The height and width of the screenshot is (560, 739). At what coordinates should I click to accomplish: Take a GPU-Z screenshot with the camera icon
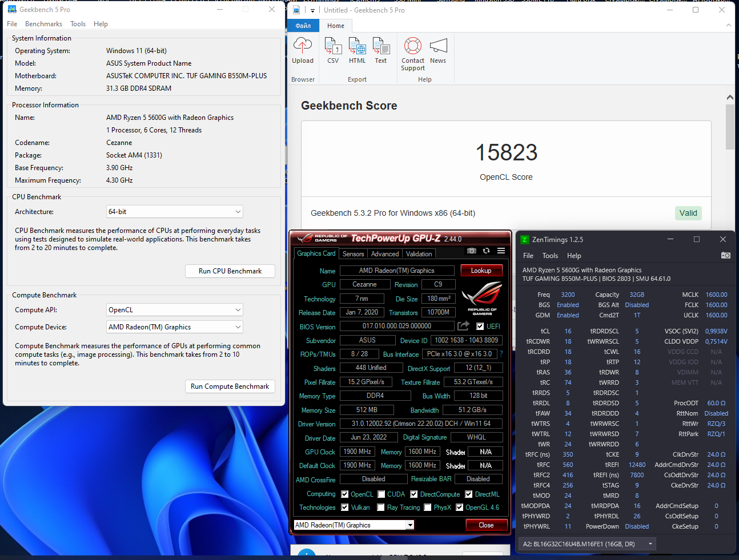(x=472, y=251)
